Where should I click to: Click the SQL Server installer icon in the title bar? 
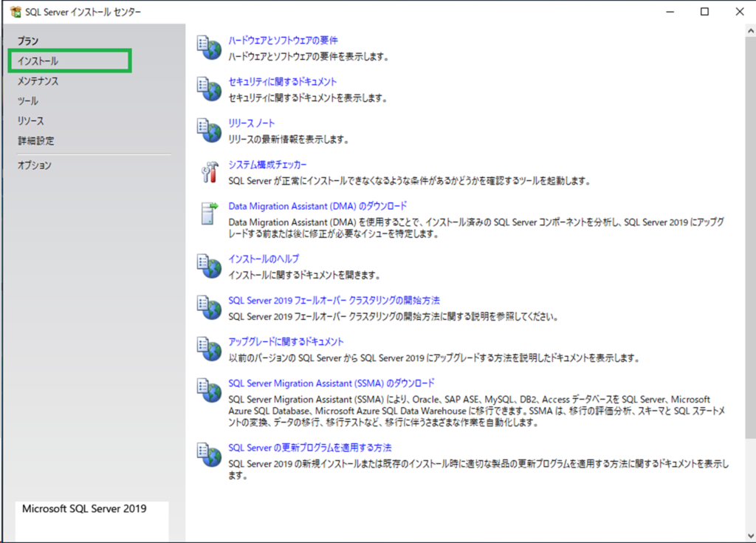click(16, 12)
